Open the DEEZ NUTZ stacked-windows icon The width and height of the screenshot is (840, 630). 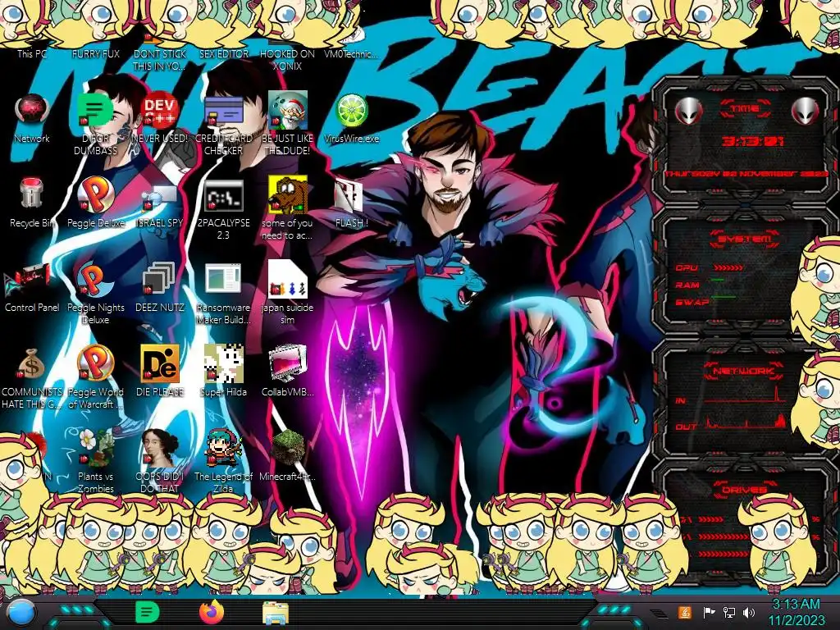pos(158,279)
